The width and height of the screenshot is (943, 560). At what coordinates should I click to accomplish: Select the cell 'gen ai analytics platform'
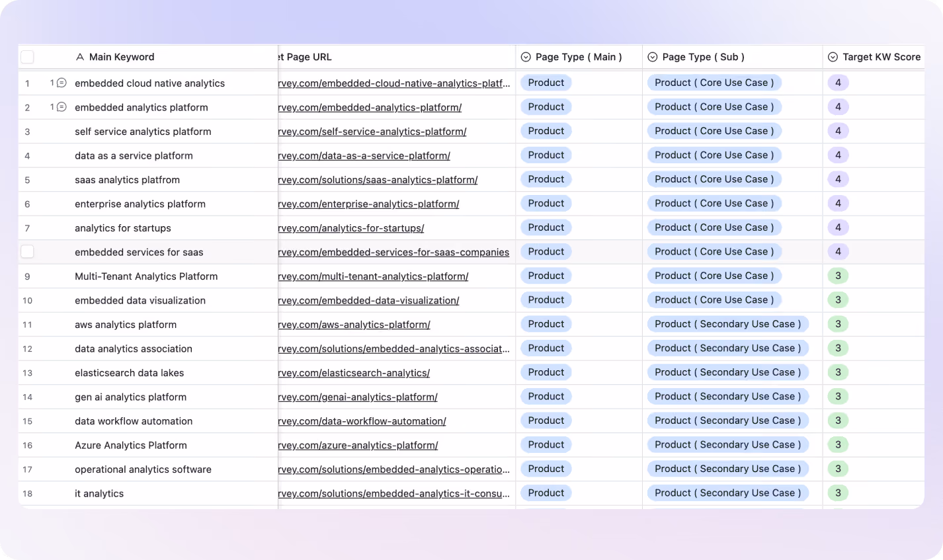[130, 397]
